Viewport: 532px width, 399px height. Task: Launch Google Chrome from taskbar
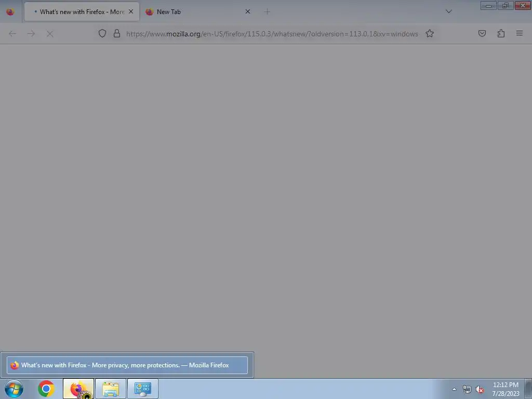(46, 389)
